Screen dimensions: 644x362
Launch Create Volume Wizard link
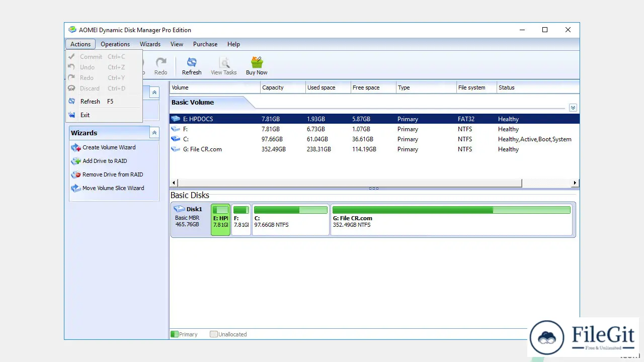[x=109, y=147]
